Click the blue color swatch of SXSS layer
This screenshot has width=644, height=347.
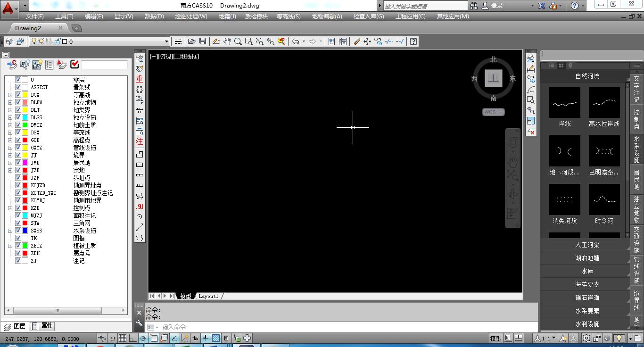[25, 231]
